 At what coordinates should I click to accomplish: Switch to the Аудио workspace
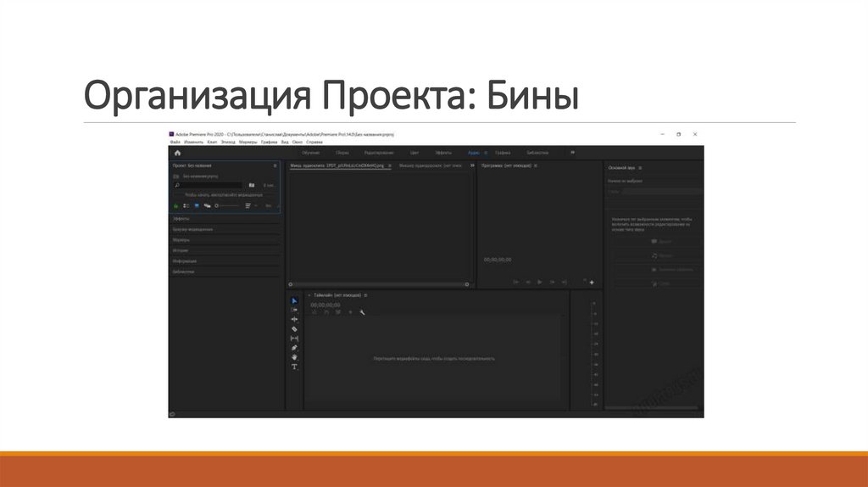pos(474,153)
